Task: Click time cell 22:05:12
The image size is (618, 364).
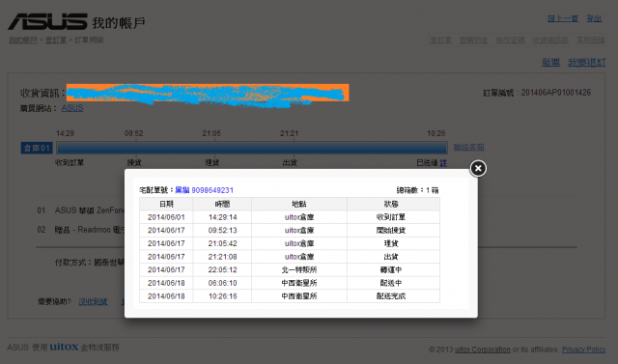Action: pyautogui.click(x=222, y=269)
